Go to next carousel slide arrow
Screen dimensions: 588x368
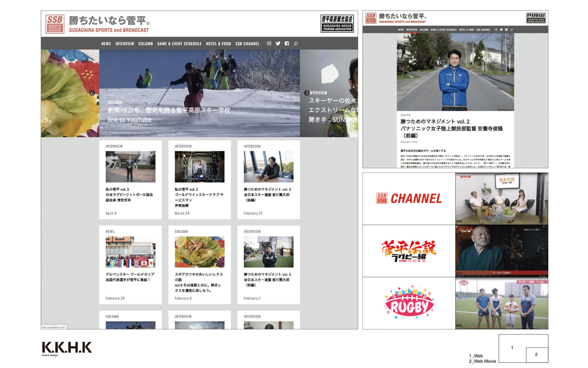307,93
